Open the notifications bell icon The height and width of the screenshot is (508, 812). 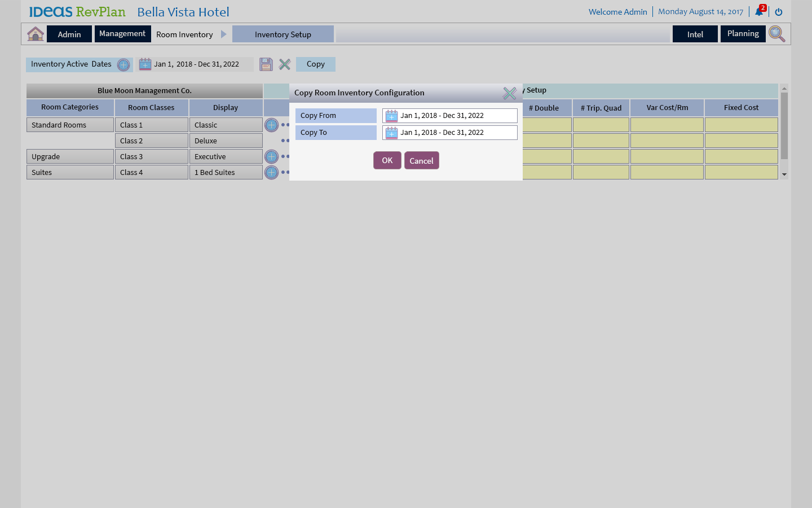coord(759,12)
